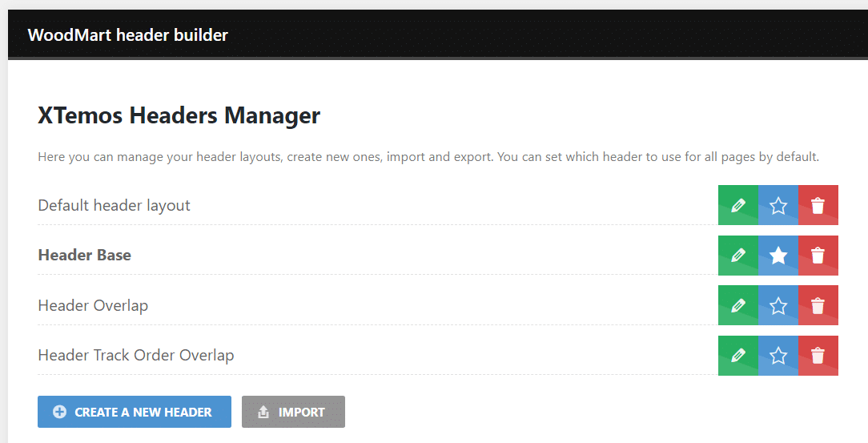The width and height of the screenshot is (868, 443).
Task: Open the Header Overlap layout name
Action: [x=93, y=305]
